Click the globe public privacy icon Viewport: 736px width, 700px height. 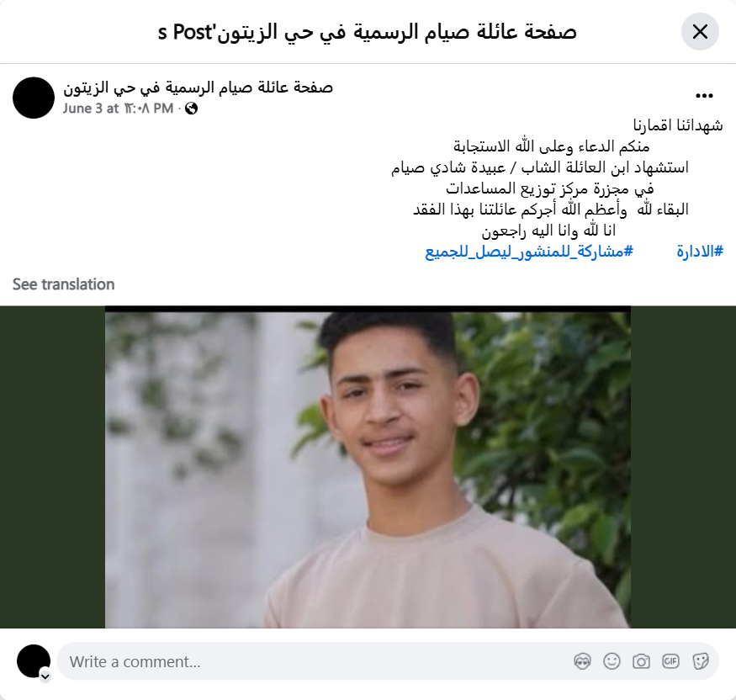pyautogui.click(x=191, y=109)
